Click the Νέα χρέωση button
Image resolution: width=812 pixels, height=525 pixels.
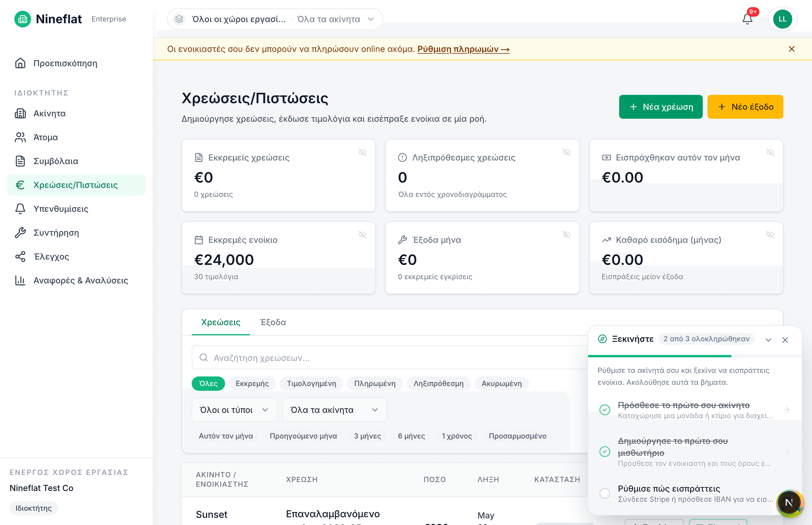[x=661, y=107]
